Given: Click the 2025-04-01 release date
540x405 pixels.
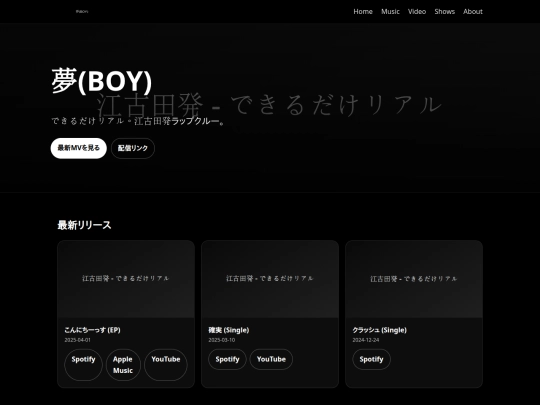Looking at the screenshot, I should point(77,340).
